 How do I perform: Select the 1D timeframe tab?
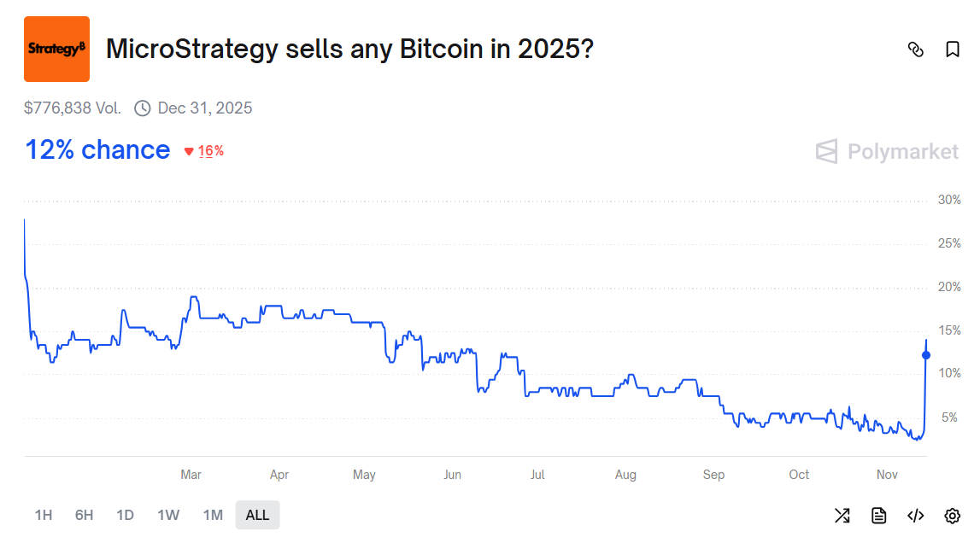point(125,515)
